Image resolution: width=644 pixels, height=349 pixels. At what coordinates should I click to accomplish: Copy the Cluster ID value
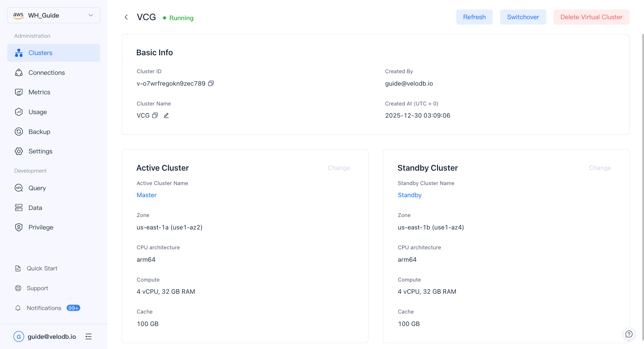coord(211,83)
